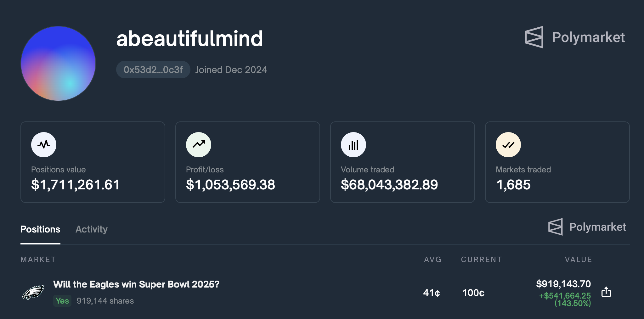Click the green Yes outcome badge
644x319 pixels.
[62, 301]
